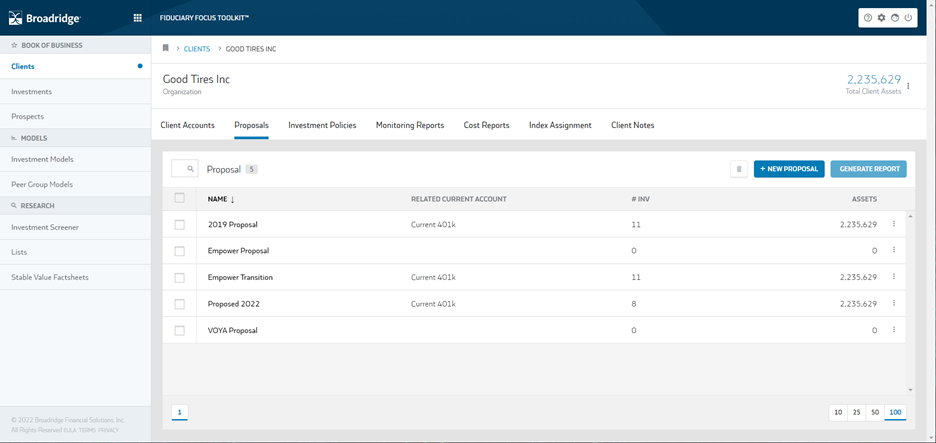The height and width of the screenshot is (443, 936).
Task: Click the help question mark icon
Action: tap(868, 18)
